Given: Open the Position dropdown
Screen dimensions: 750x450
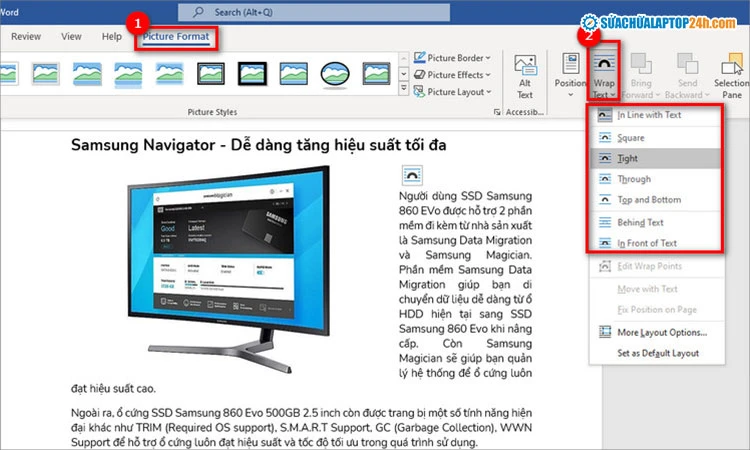Looking at the screenshot, I should (570, 76).
